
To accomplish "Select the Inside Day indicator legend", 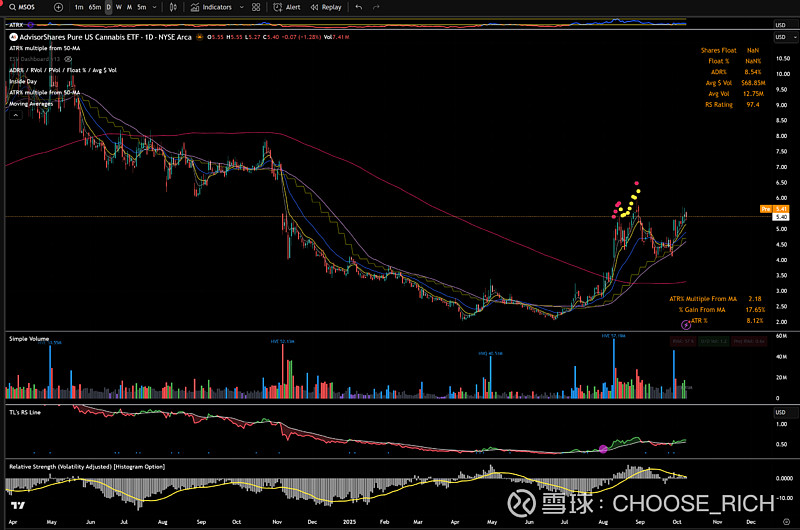I will (23, 82).
